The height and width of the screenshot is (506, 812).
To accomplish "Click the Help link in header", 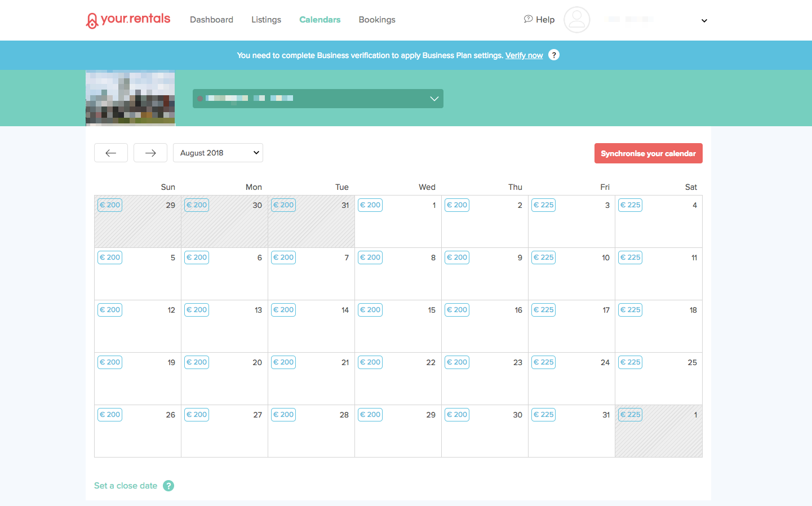I will (x=545, y=20).
